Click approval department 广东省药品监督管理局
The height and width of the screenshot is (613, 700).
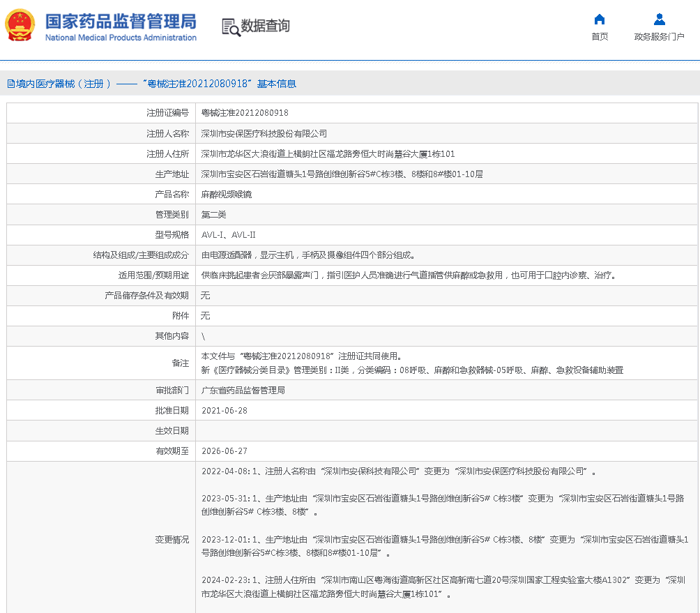pos(243,391)
